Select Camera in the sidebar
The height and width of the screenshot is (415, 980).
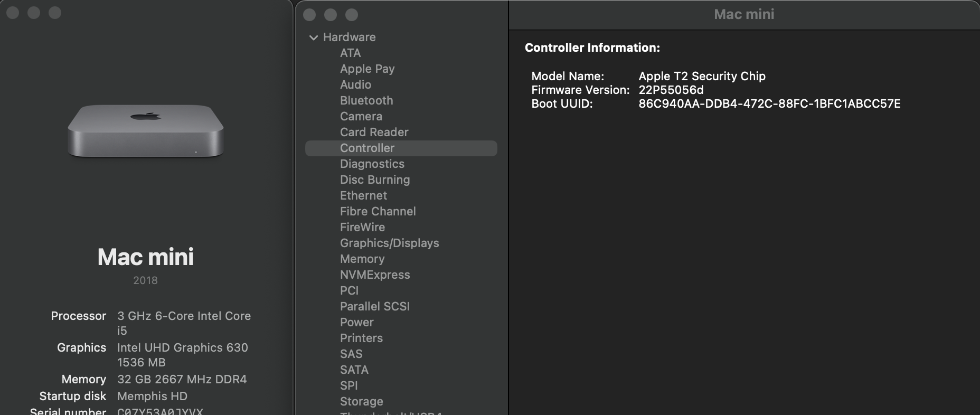coord(361,116)
